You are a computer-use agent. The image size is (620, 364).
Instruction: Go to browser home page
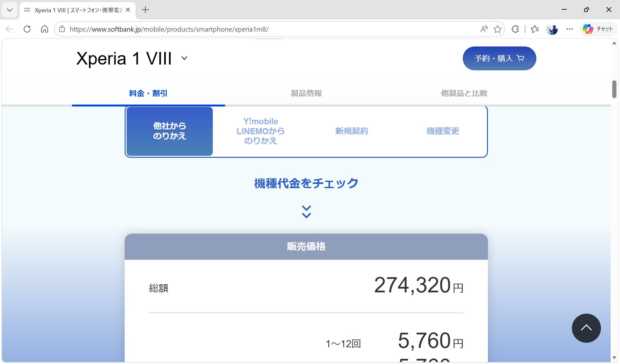point(45,29)
